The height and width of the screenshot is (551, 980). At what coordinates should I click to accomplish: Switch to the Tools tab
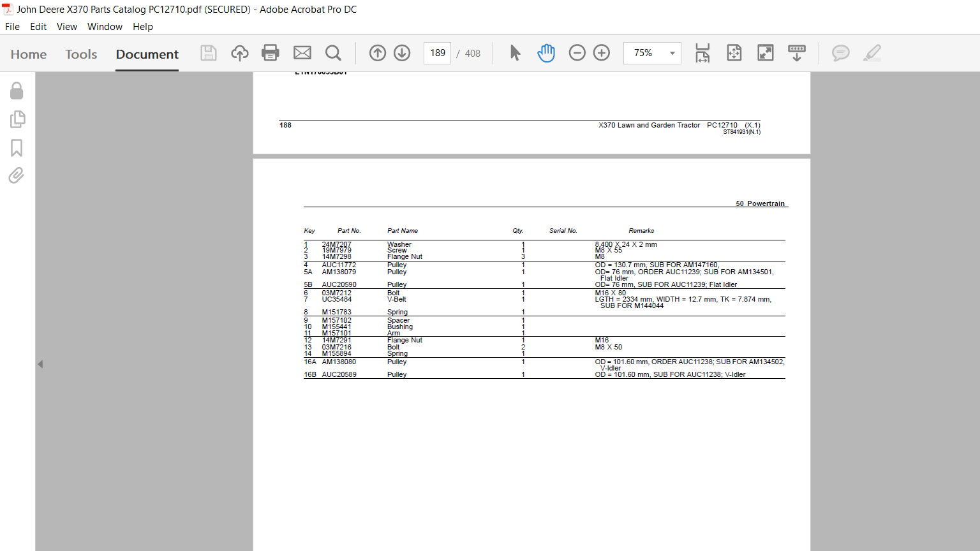(81, 54)
